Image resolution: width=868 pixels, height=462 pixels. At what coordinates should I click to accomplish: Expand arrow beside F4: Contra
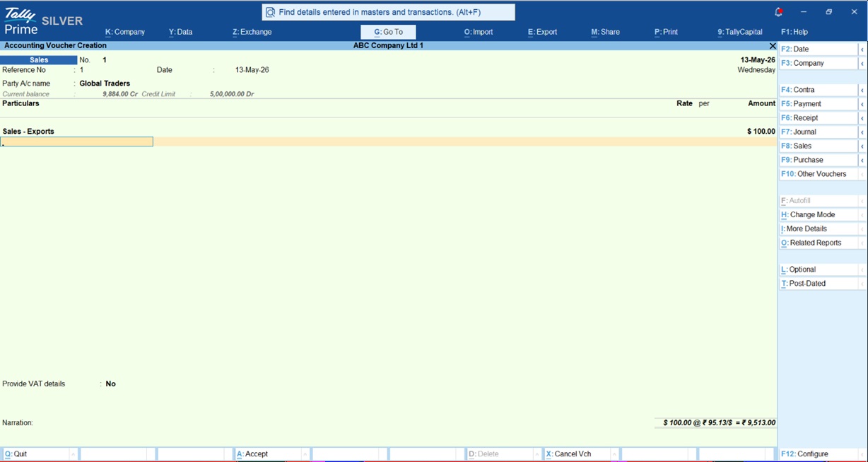tap(862, 90)
